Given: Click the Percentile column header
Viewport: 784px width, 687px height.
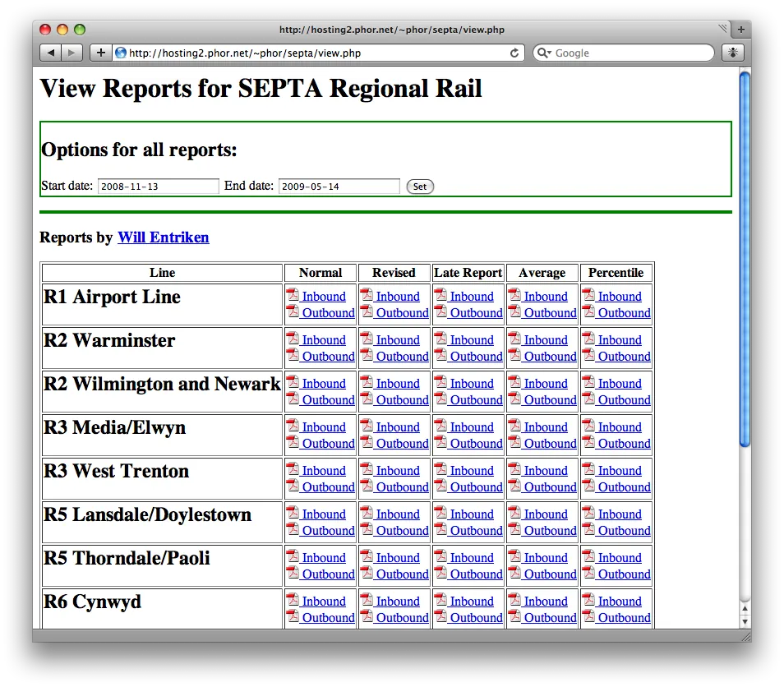Looking at the screenshot, I should (616, 273).
